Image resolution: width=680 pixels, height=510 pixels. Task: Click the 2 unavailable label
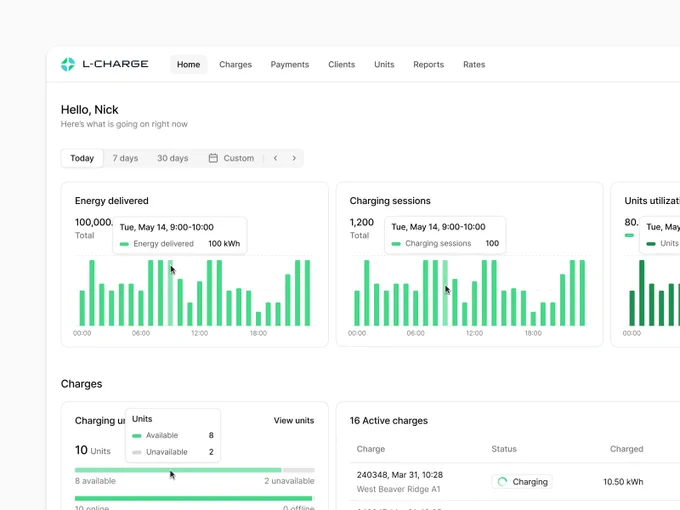289,481
